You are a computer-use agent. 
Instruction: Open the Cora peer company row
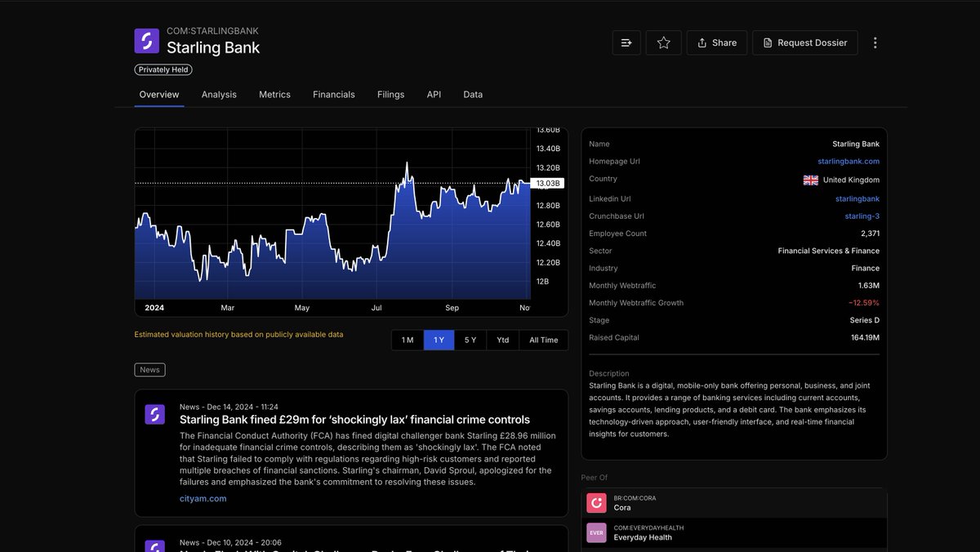tap(734, 503)
